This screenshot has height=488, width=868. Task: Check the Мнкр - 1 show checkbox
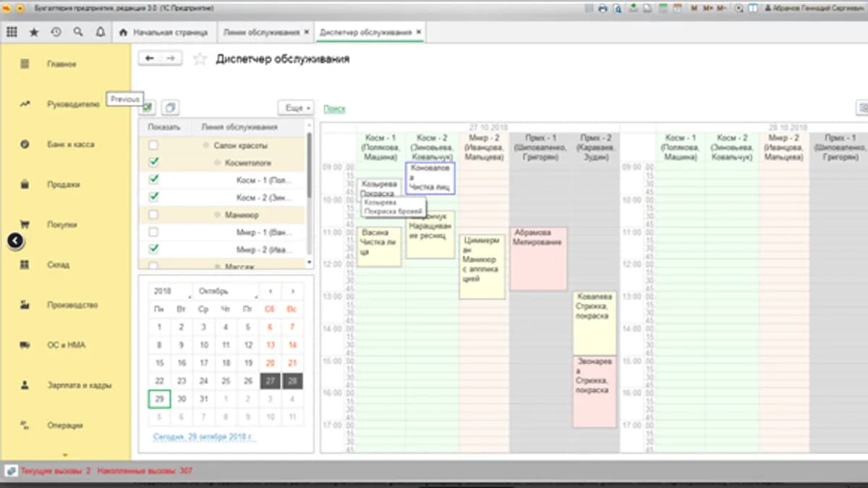tap(153, 232)
